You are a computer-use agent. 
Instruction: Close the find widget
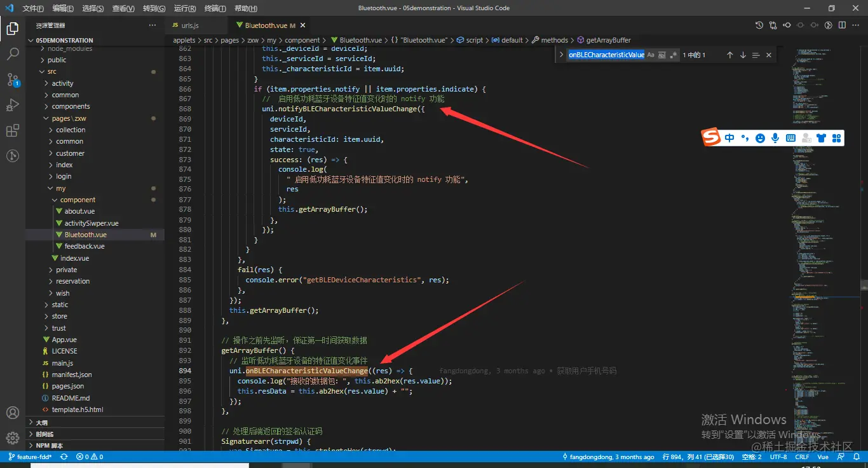click(769, 55)
